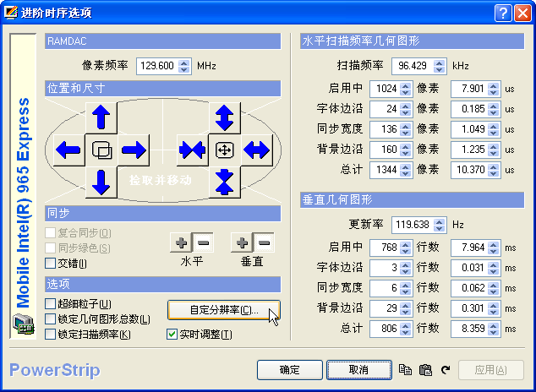Click the move screen right arrow
Screen dimensions: 536x392
coord(134,150)
